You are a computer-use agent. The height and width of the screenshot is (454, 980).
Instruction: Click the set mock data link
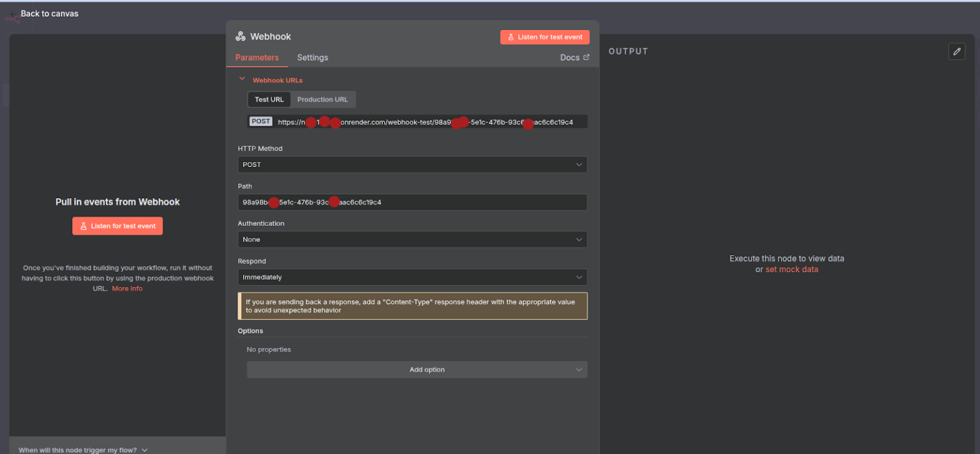(792, 269)
